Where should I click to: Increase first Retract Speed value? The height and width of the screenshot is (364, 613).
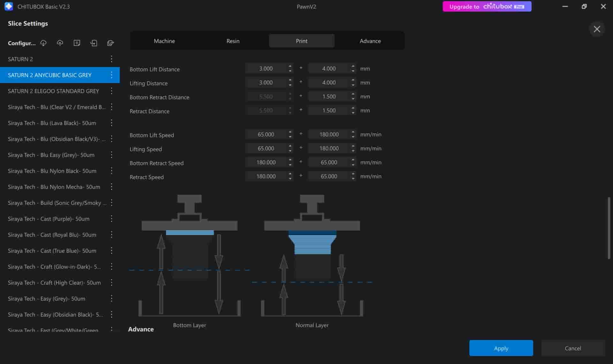[290, 174]
